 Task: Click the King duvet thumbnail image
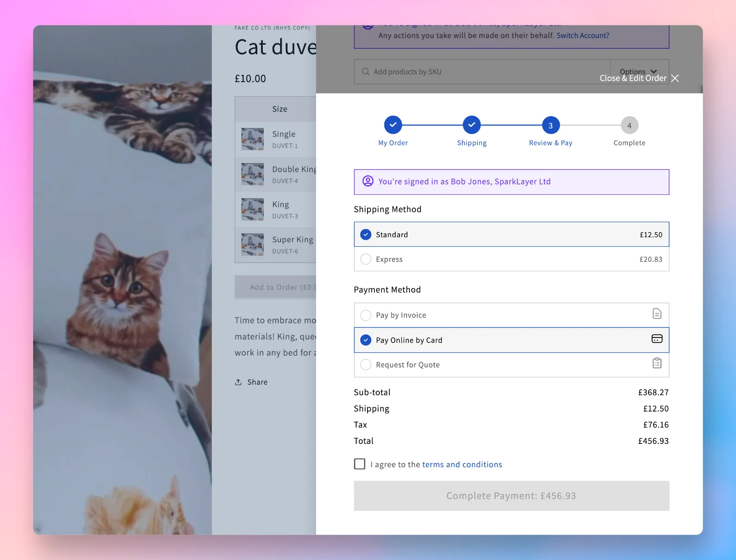point(252,209)
